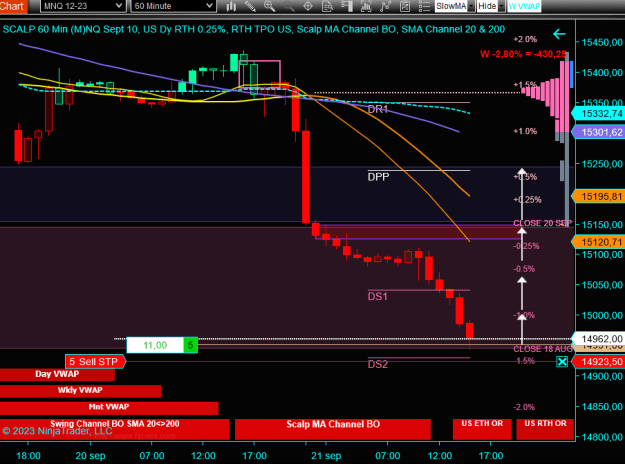This screenshot has width=625, height=464.
Task: Open the strategies icon
Action: click(x=405, y=6)
